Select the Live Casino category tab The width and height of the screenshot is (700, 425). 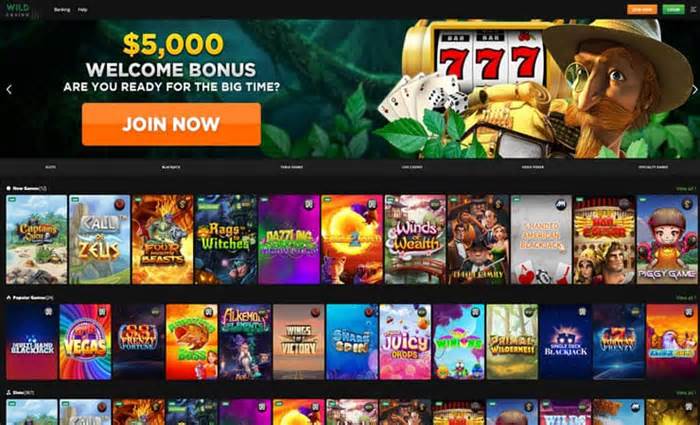click(412, 167)
